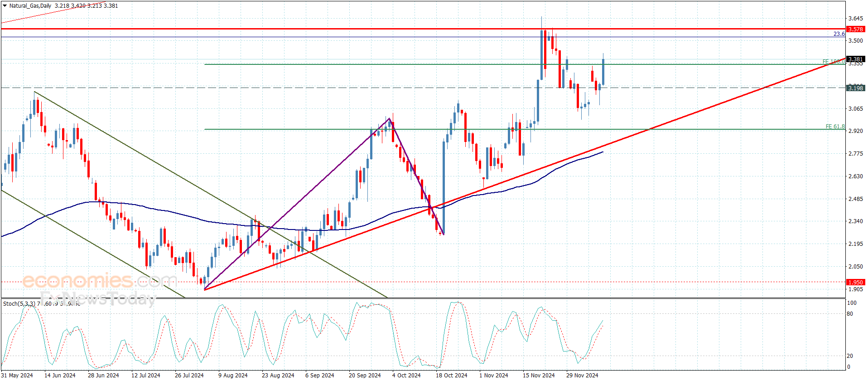Click the 18 Oct 2024 date label

point(451,375)
